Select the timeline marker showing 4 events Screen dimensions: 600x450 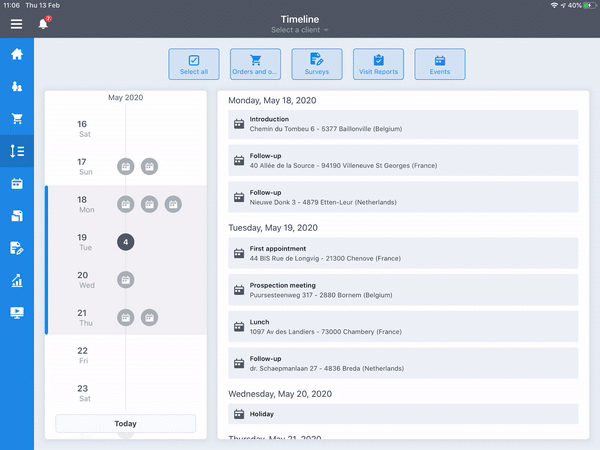(x=125, y=242)
